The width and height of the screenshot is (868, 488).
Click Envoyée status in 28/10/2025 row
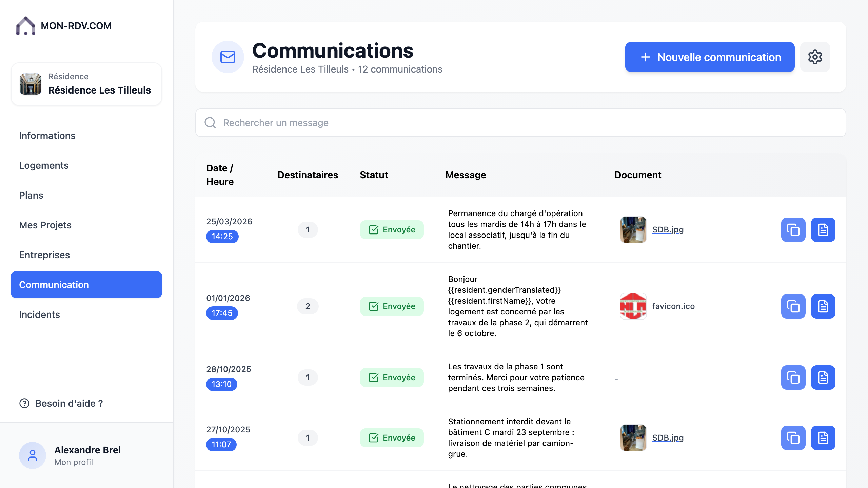[392, 378]
